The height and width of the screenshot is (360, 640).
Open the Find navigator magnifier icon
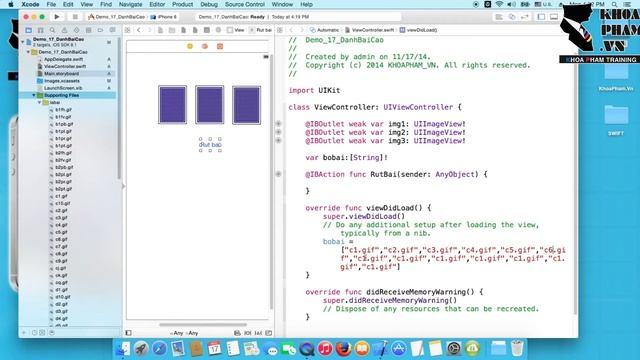click(52, 30)
